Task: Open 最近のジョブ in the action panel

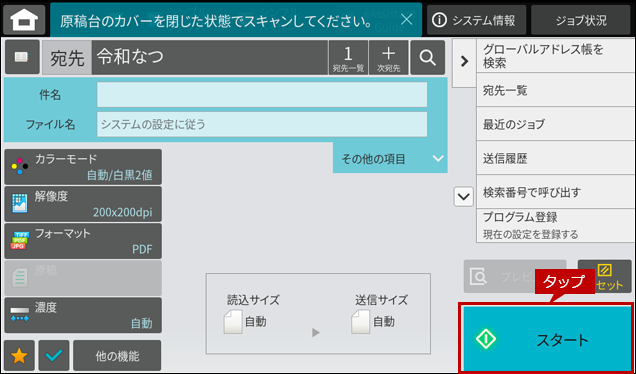Action: coord(556,124)
